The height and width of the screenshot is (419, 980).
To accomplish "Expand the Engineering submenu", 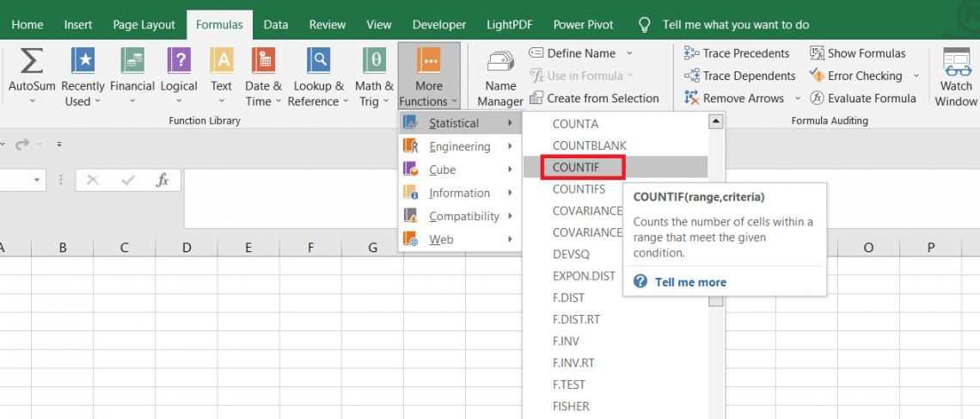I will coord(459,146).
